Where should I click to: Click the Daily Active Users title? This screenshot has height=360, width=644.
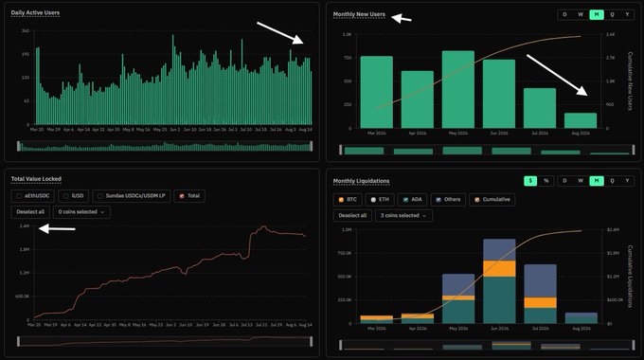pyautogui.click(x=35, y=12)
